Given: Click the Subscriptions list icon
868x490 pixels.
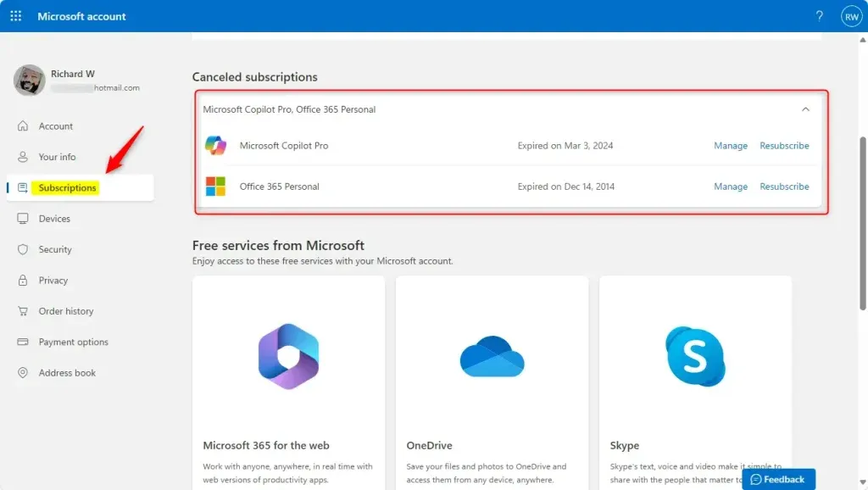Looking at the screenshot, I should [x=23, y=187].
